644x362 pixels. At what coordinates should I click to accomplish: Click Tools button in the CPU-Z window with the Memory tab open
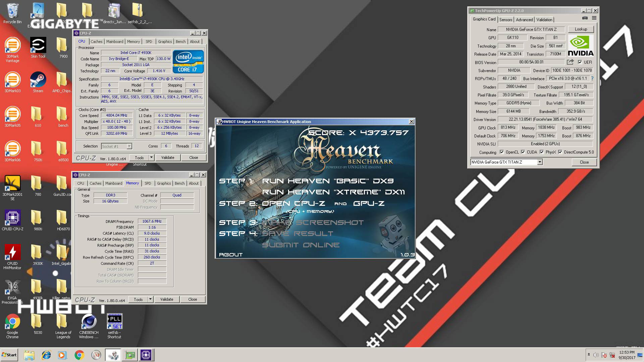(138, 299)
